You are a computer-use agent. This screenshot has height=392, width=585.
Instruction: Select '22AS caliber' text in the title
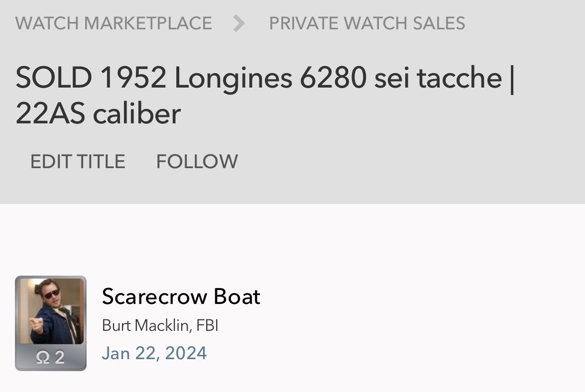[x=98, y=114]
